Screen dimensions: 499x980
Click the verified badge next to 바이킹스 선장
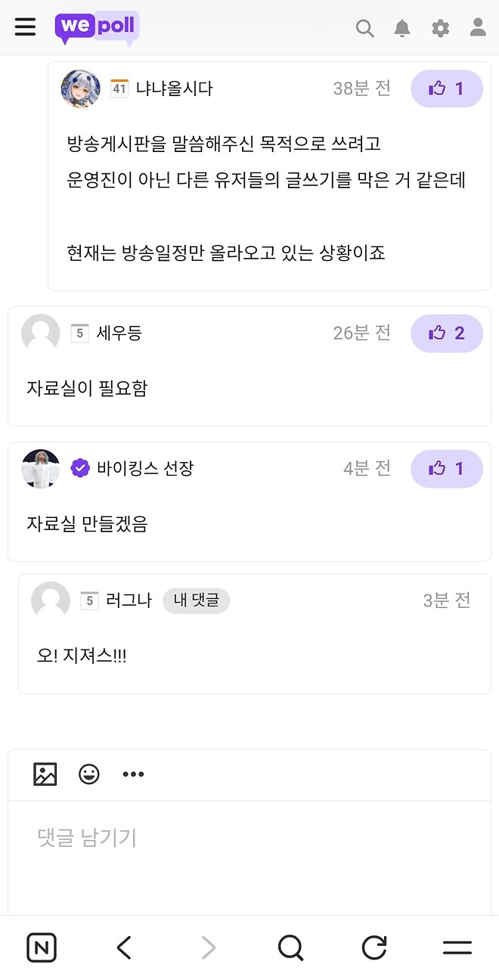(79, 468)
